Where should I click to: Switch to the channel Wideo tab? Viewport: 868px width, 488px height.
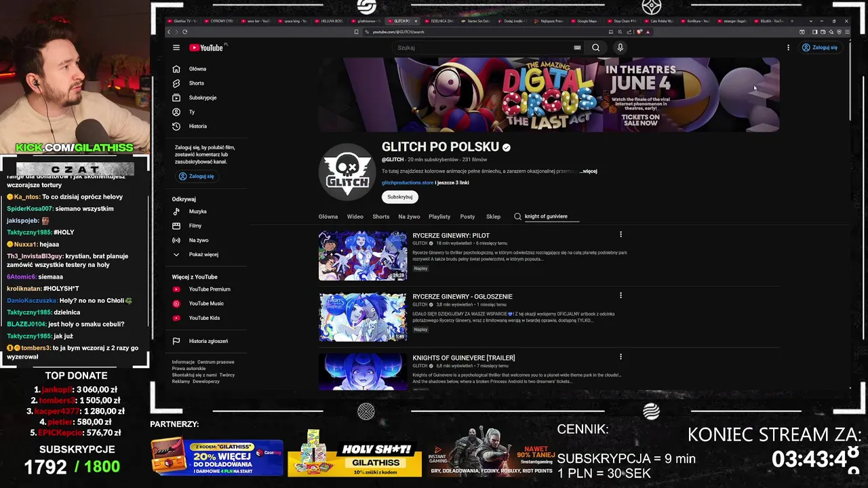(x=355, y=216)
